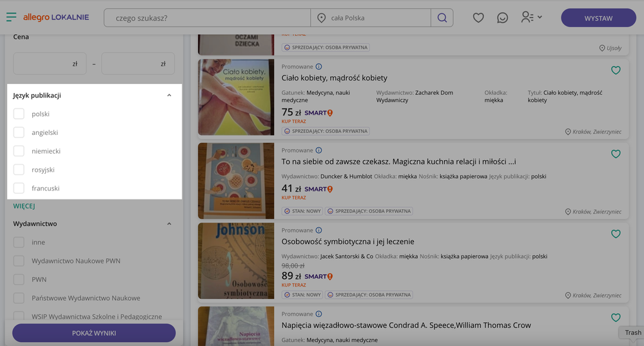644x346 pixels.
Task: Check the niemiecki language filter
Action: (19, 151)
